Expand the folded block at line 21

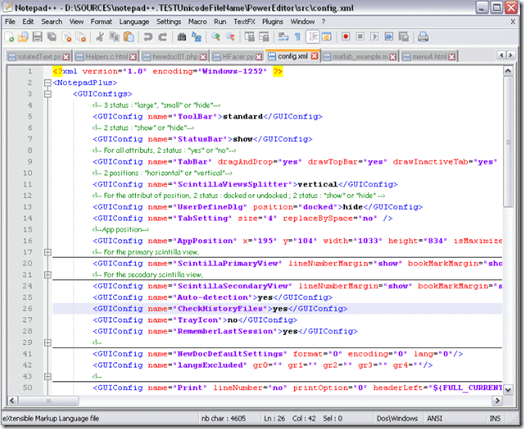[x=47, y=275]
